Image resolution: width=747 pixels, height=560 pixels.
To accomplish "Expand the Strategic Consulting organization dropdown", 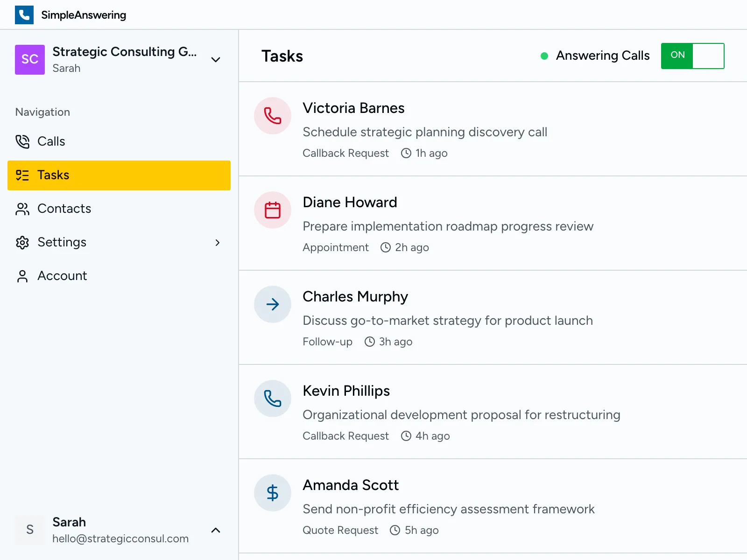I will pyautogui.click(x=216, y=60).
